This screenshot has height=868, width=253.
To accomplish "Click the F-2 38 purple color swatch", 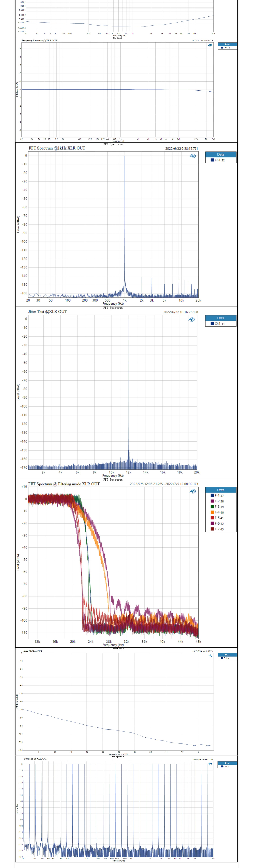I will pos(212,501).
